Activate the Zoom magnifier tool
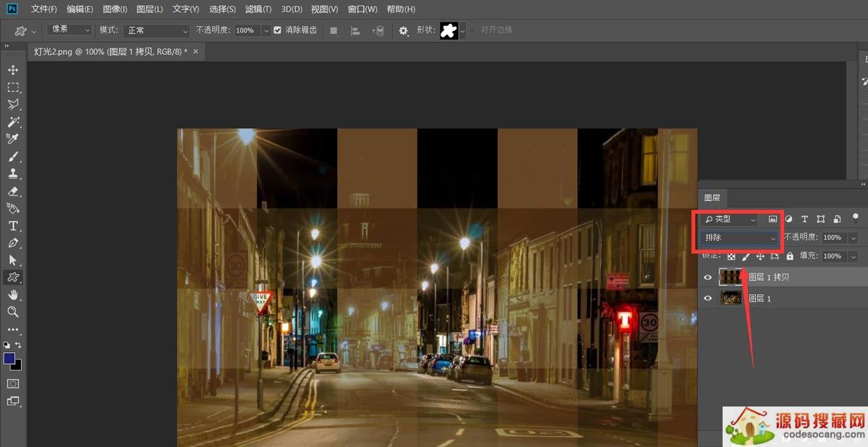The width and height of the screenshot is (868, 447). pos(13,312)
